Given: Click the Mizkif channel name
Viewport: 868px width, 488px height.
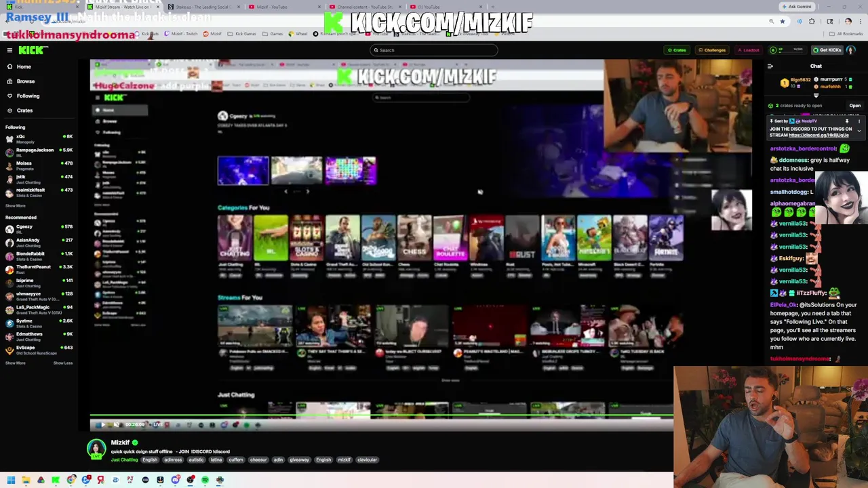Looking at the screenshot, I should coord(120,443).
